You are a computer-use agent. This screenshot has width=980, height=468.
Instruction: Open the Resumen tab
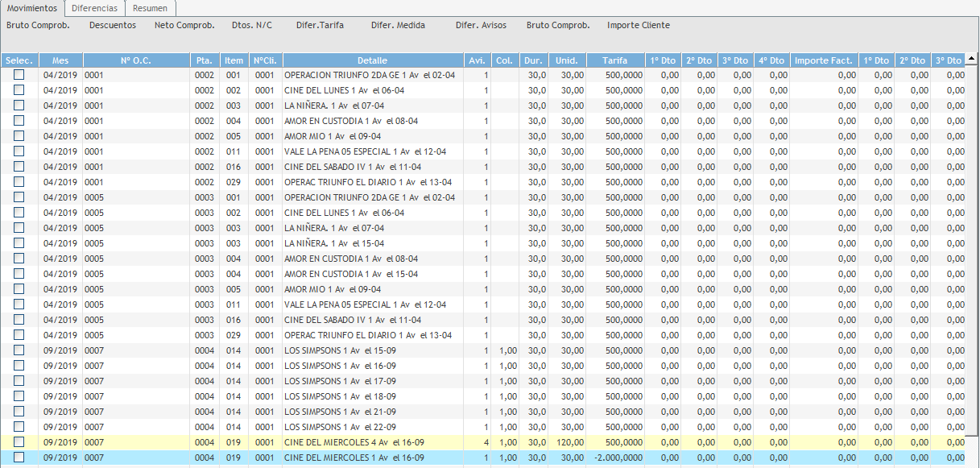tap(151, 8)
